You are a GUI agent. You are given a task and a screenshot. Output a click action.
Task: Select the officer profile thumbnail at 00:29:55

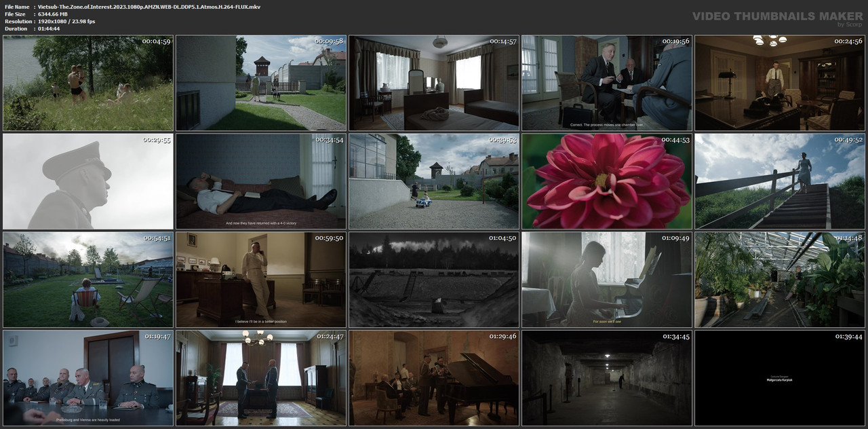88,181
